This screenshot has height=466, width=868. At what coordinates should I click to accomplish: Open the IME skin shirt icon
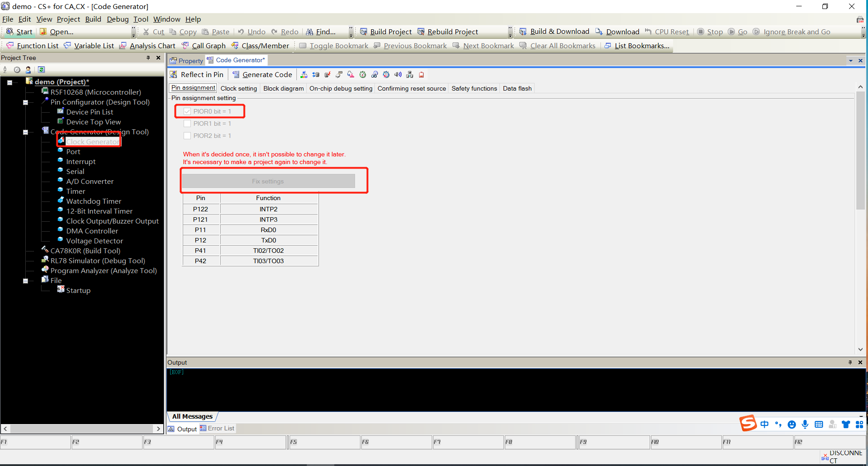click(x=846, y=424)
